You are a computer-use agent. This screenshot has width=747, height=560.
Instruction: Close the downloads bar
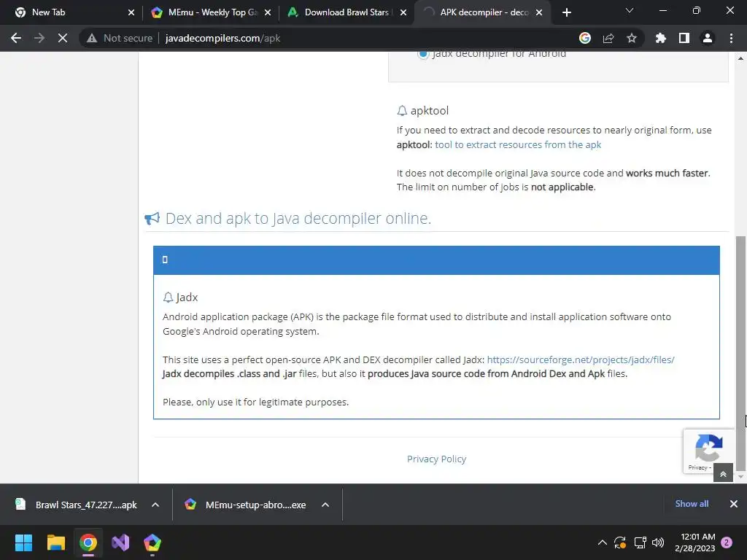[x=734, y=504]
